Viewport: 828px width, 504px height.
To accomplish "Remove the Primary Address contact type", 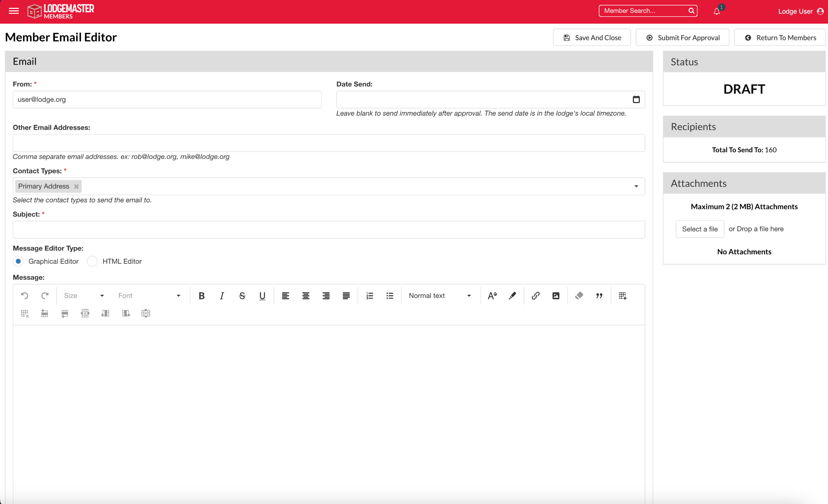I will 77,186.
